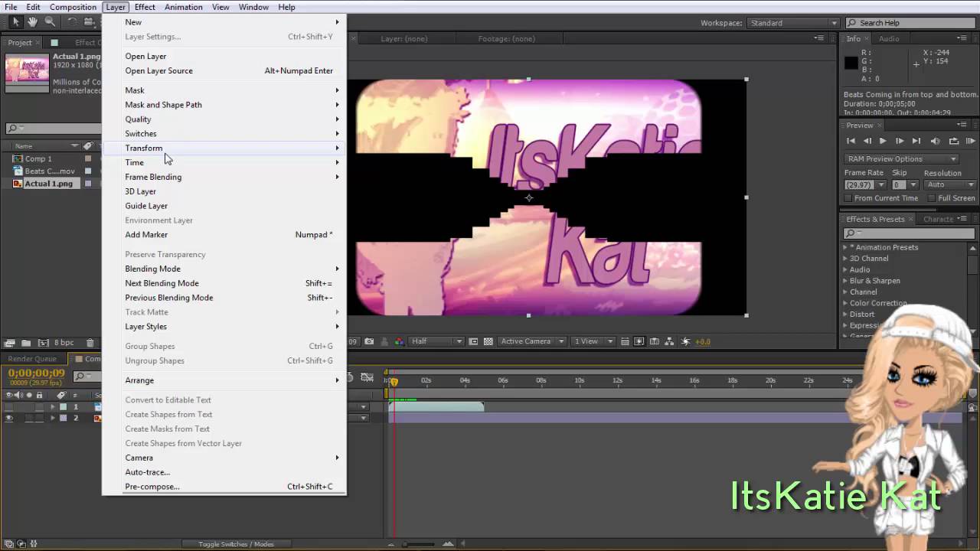This screenshot has height=551, width=980.
Task: Delete selected project item with trash
Action: point(90,343)
